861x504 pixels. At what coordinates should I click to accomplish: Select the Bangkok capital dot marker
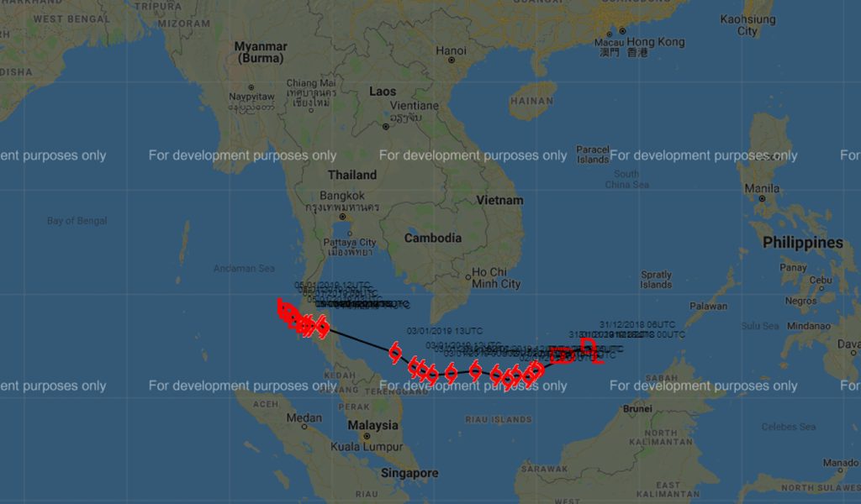click(343, 217)
